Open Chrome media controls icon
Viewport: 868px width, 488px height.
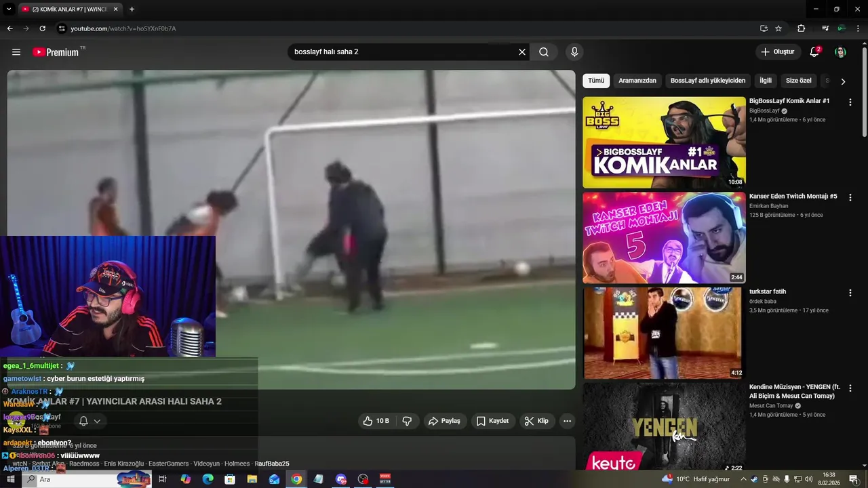(825, 28)
